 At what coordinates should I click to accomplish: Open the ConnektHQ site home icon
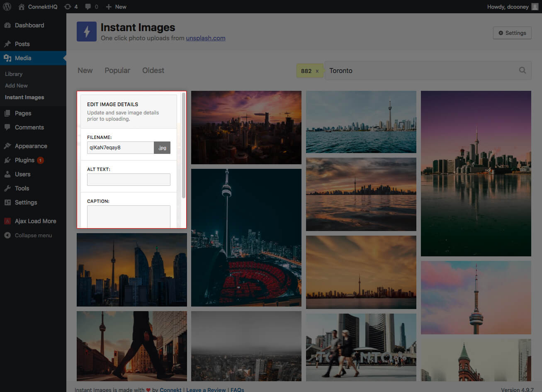(x=22, y=7)
